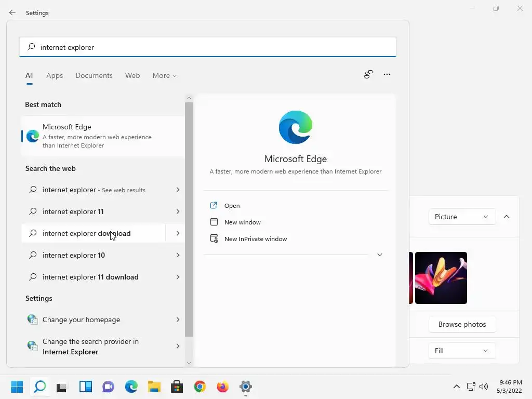Viewport: 532px width, 399px height.
Task: Click the Settings back arrow
Action: pos(12,12)
